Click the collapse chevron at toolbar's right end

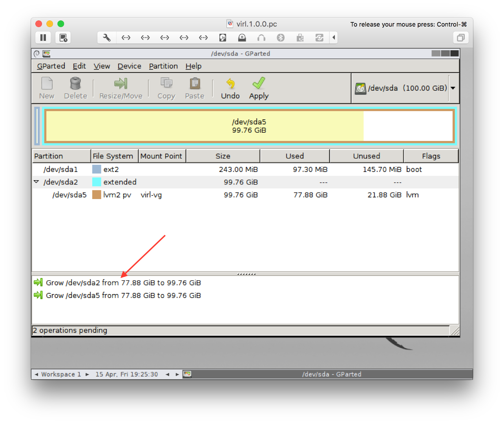point(333,37)
